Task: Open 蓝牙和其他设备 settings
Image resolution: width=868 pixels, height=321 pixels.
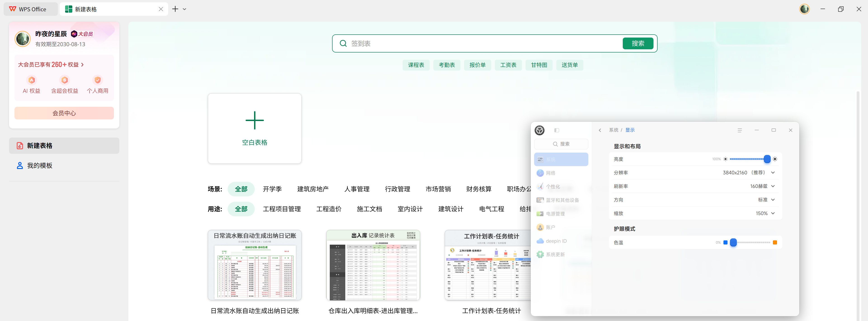Action: pyautogui.click(x=561, y=200)
